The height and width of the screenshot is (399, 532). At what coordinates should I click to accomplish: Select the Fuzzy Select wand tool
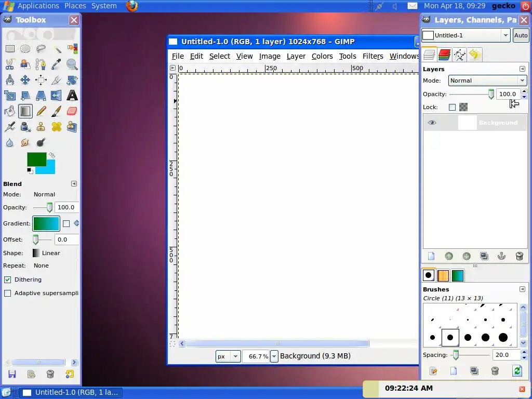56,49
